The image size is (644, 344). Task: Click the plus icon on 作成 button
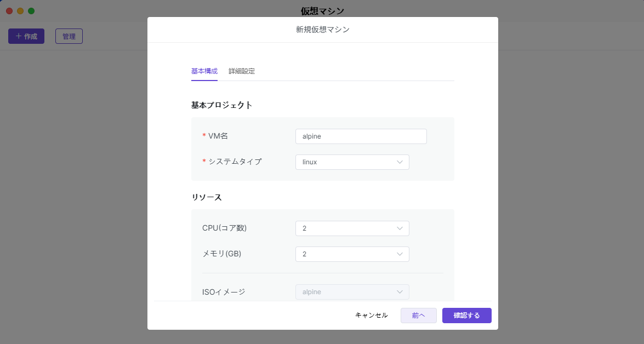[x=19, y=36]
